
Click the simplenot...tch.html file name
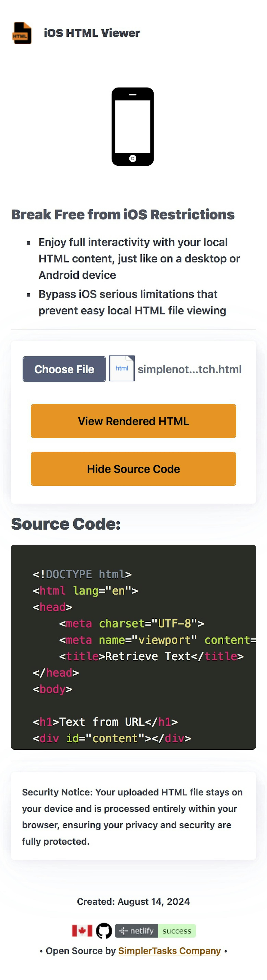click(189, 369)
